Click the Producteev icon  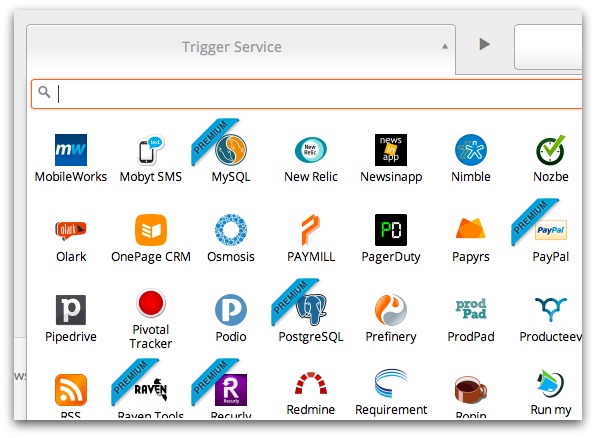click(551, 310)
